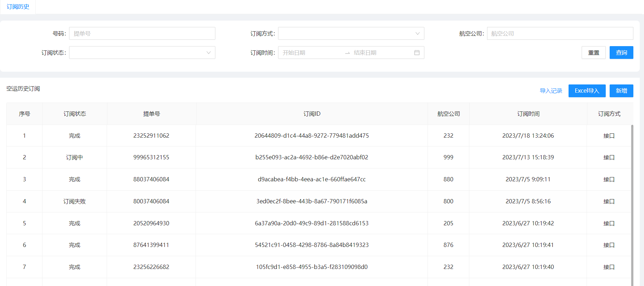This screenshot has height=286, width=644.
Task: Select bill number 99965312155
Action: click(151, 157)
